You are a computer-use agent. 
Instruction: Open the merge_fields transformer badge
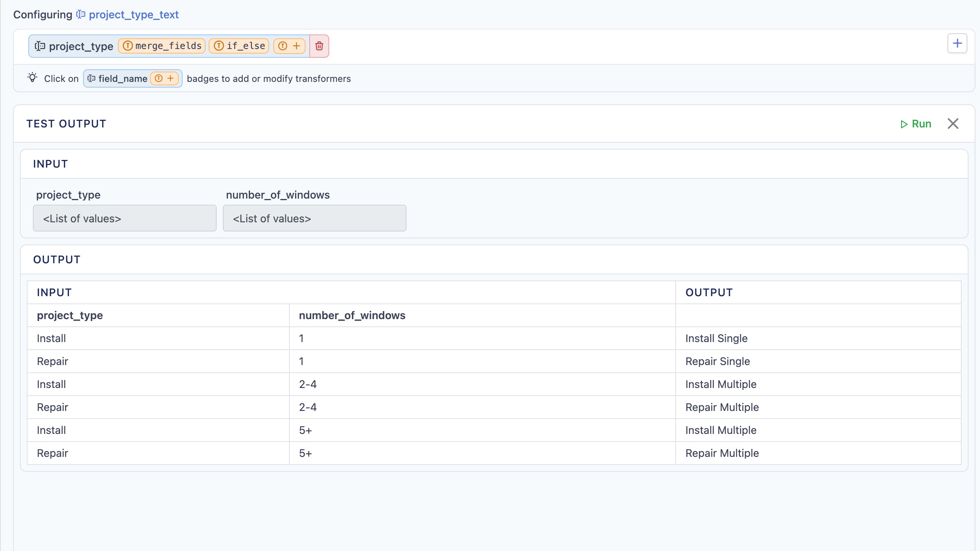pyautogui.click(x=162, y=46)
